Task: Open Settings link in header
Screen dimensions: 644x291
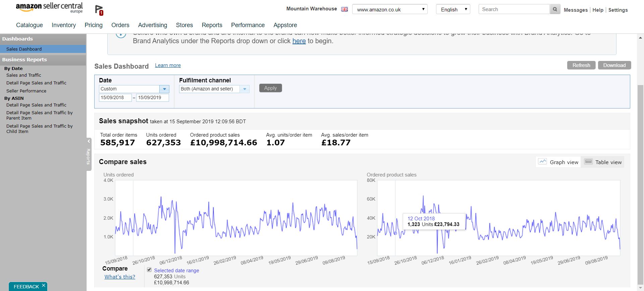Action: [618, 10]
